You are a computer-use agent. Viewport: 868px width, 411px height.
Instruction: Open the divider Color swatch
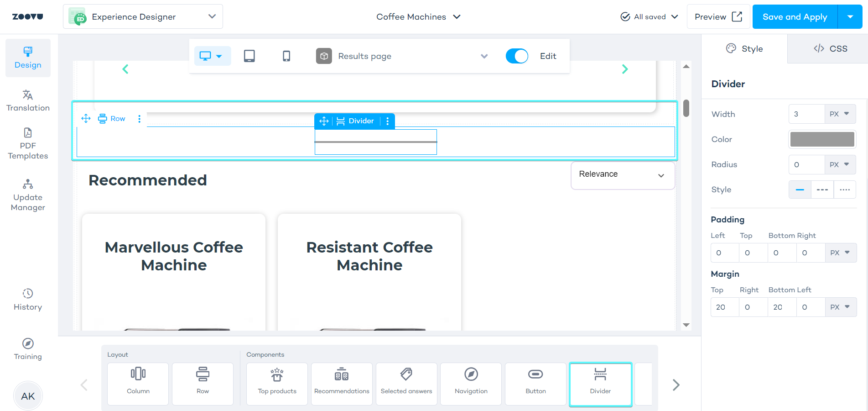point(822,139)
